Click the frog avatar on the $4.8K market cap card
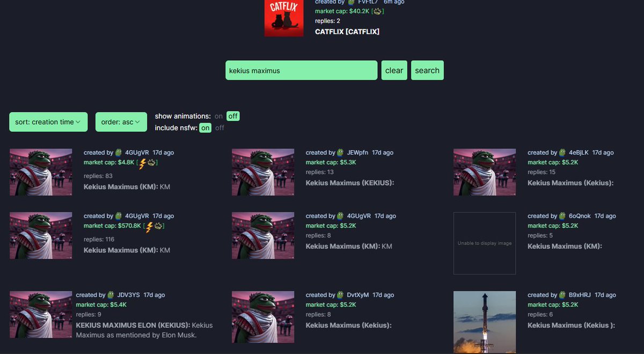644x354 pixels. point(119,153)
